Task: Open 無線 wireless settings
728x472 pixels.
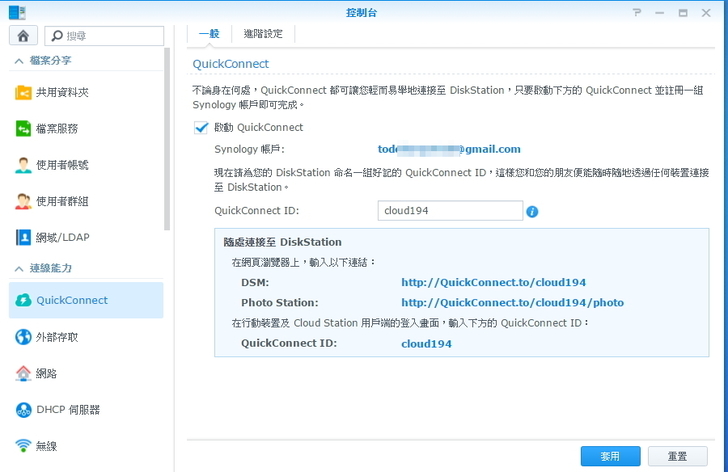Action: click(x=46, y=445)
